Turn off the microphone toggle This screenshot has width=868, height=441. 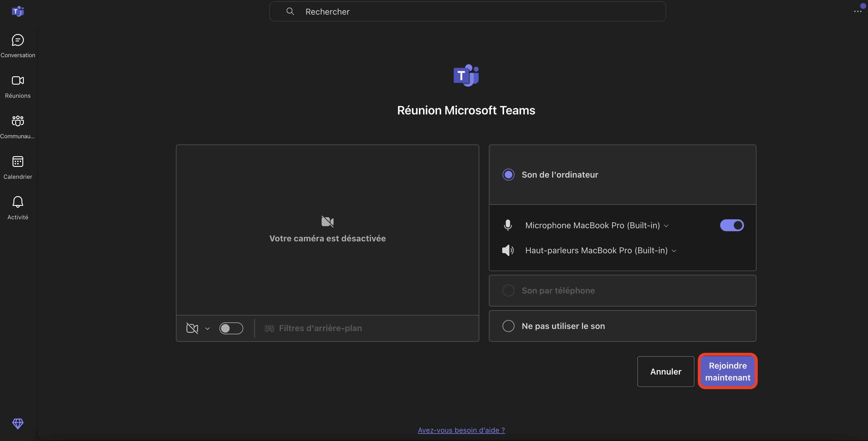coord(731,225)
